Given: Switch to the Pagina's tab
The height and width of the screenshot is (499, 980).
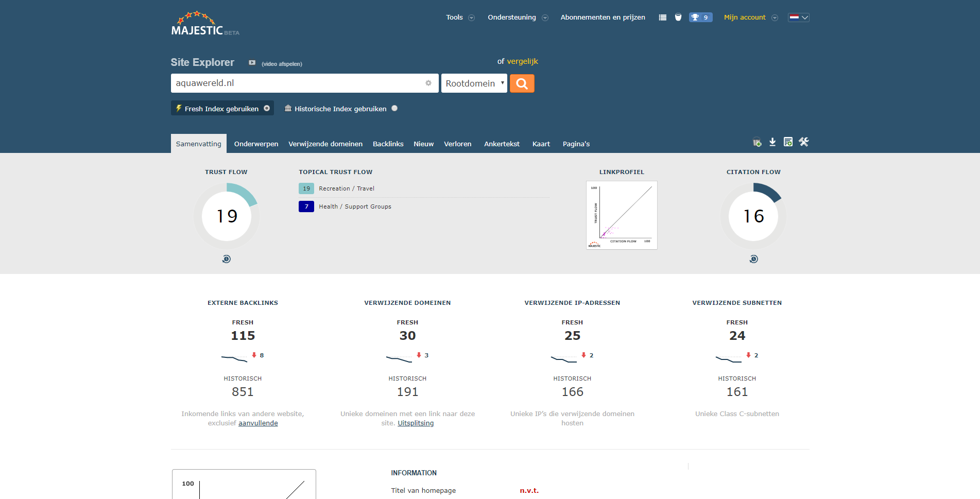Looking at the screenshot, I should click(x=576, y=144).
